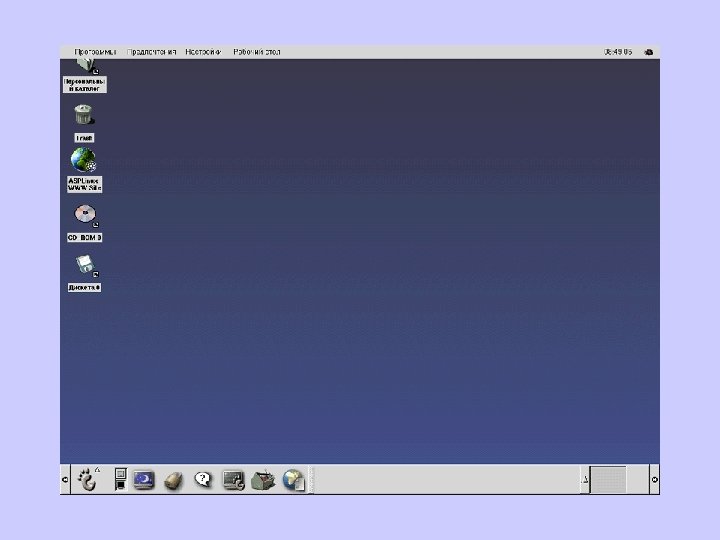Image resolution: width=720 pixels, height=540 pixels.
Task: Launch the GNOME terminal monitor-with-foot icon
Action: pyautogui.click(x=233, y=480)
